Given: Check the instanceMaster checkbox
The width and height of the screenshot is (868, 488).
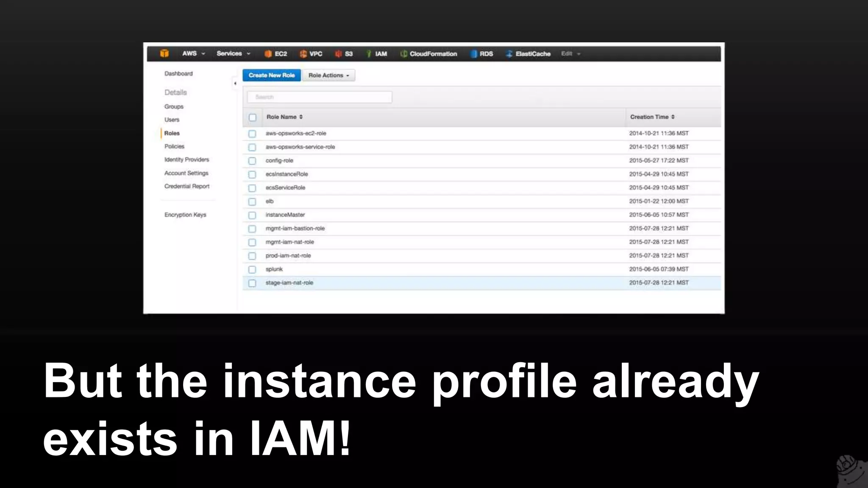Looking at the screenshot, I should click(x=252, y=215).
